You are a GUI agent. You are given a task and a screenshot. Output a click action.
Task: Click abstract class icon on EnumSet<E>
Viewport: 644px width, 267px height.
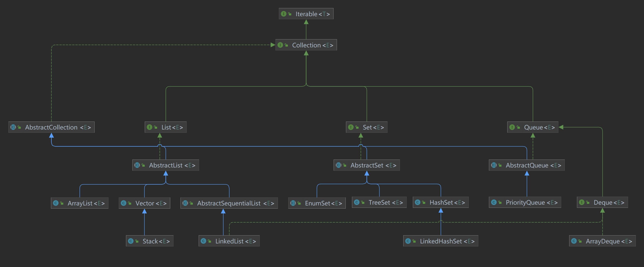tap(293, 203)
